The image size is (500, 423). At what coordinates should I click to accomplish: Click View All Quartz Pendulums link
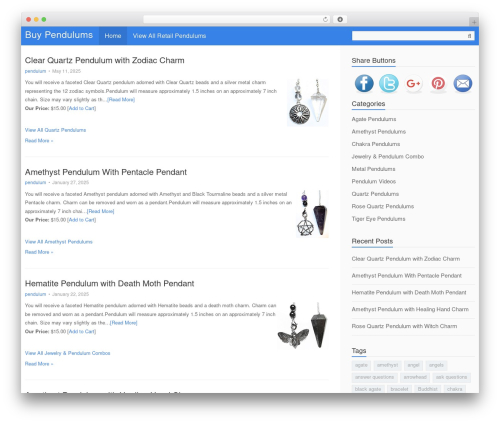coord(55,130)
